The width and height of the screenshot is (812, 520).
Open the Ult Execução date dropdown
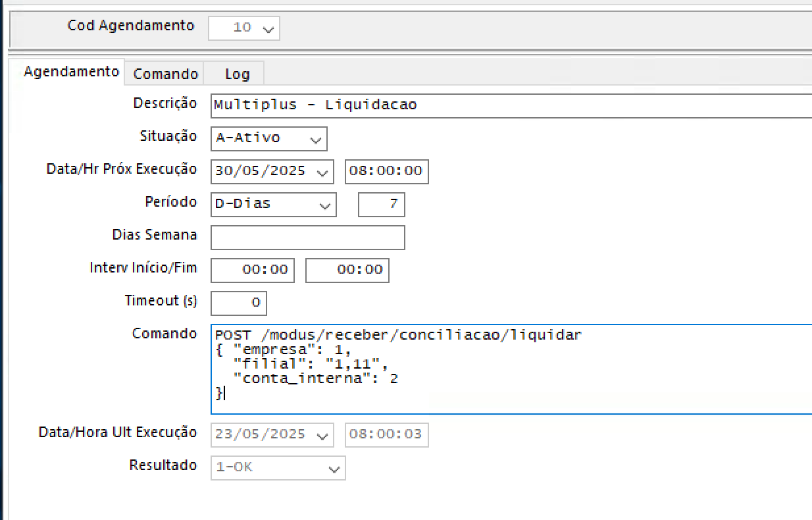click(x=322, y=435)
